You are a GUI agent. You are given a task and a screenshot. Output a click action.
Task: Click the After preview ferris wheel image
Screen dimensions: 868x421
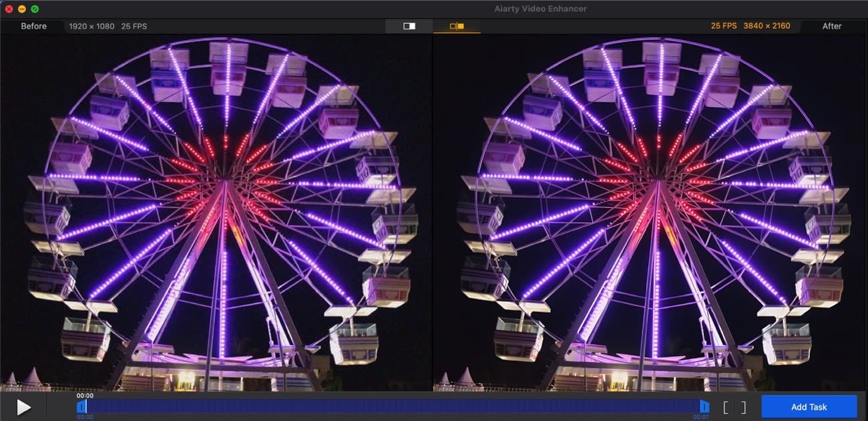click(x=649, y=213)
